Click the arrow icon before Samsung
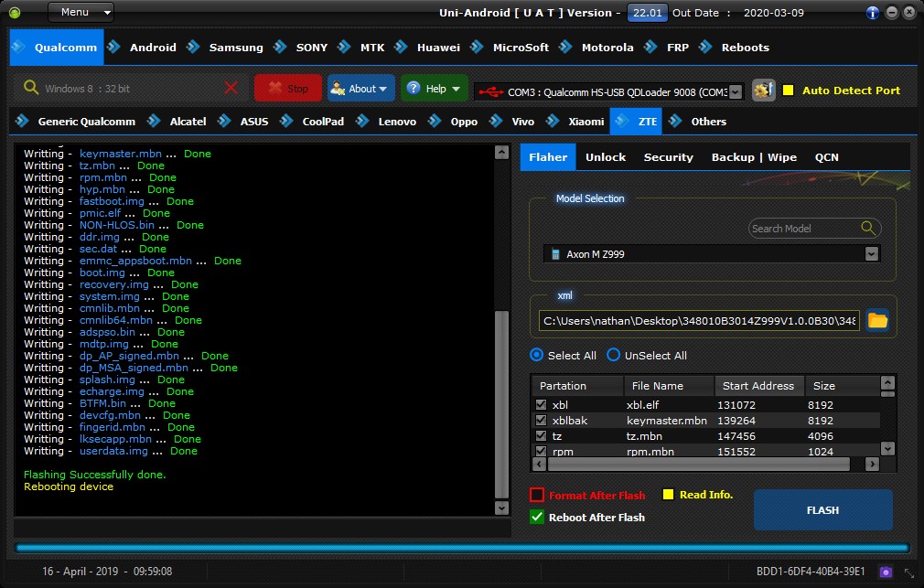Viewport: 924px width, 588px height. click(x=193, y=47)
